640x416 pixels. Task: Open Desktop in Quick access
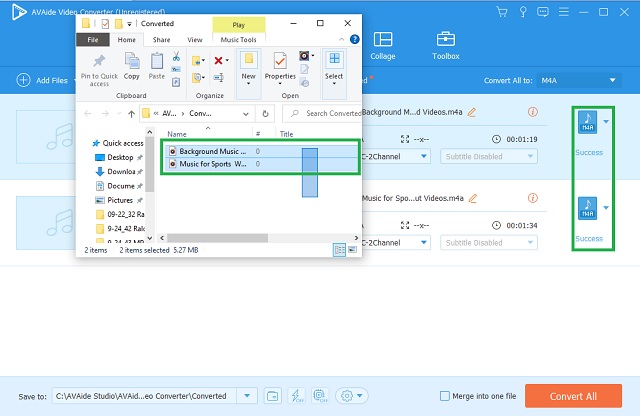[118, 158]
